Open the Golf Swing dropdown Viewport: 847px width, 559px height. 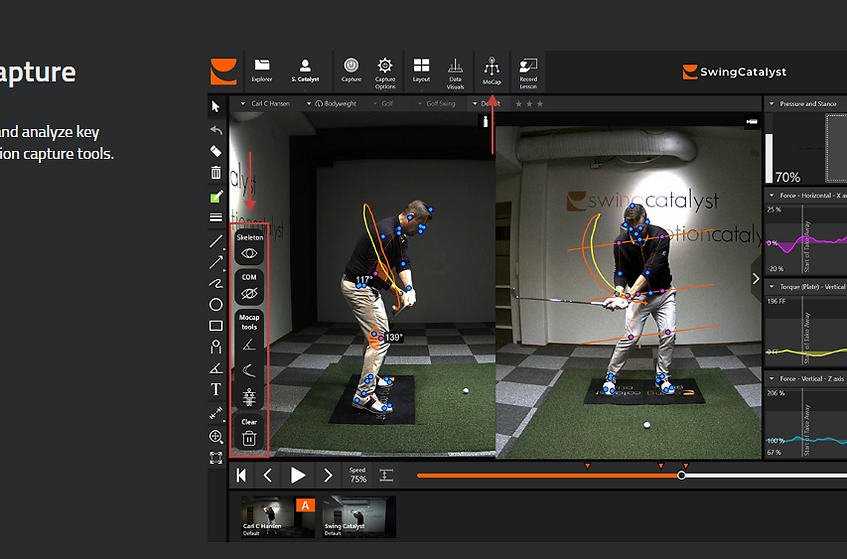click(x=436, y=104)
